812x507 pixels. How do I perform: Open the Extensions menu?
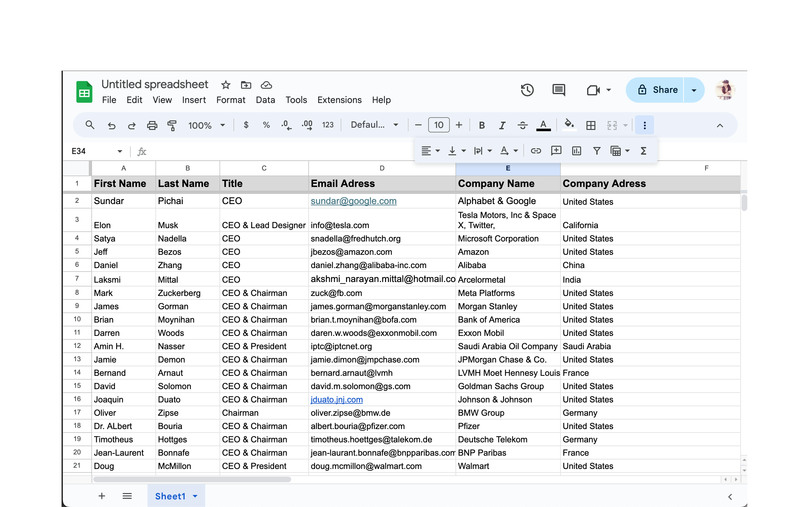tap(339, 100)
